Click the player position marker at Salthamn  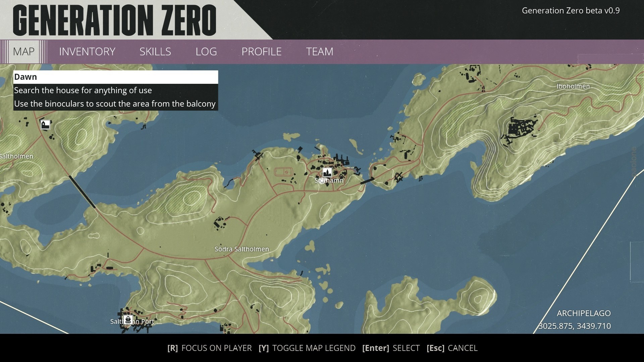coord(322,181)
